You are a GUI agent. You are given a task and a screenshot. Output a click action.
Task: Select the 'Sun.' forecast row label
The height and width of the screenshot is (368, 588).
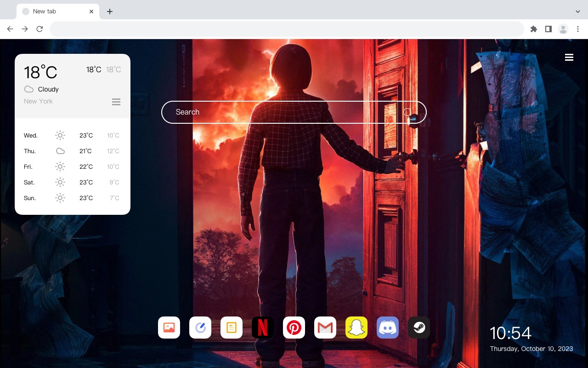click(x=30, y=198)
